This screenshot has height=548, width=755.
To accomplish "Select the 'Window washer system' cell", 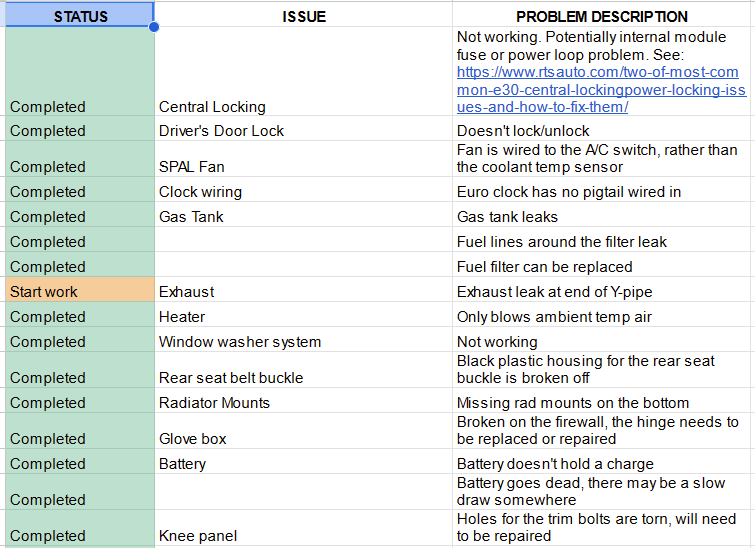I will 240,342.
